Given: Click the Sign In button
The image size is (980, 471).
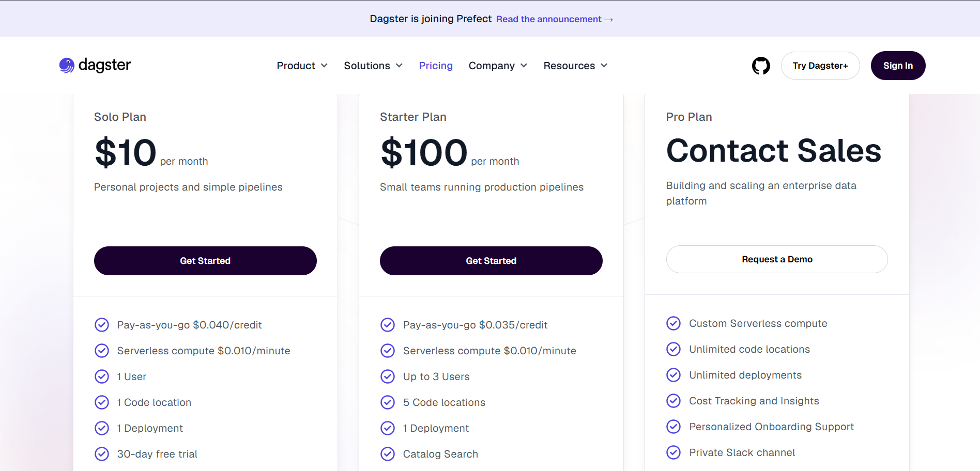Looking at the screenshot, I should pyautogui.click(x=898, y=66).
